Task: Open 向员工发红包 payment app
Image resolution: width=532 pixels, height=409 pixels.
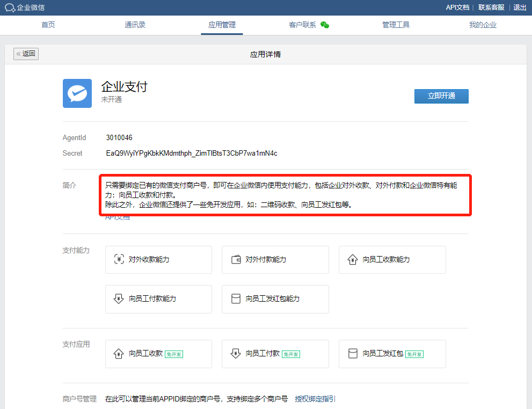Action: click(392, 354)
